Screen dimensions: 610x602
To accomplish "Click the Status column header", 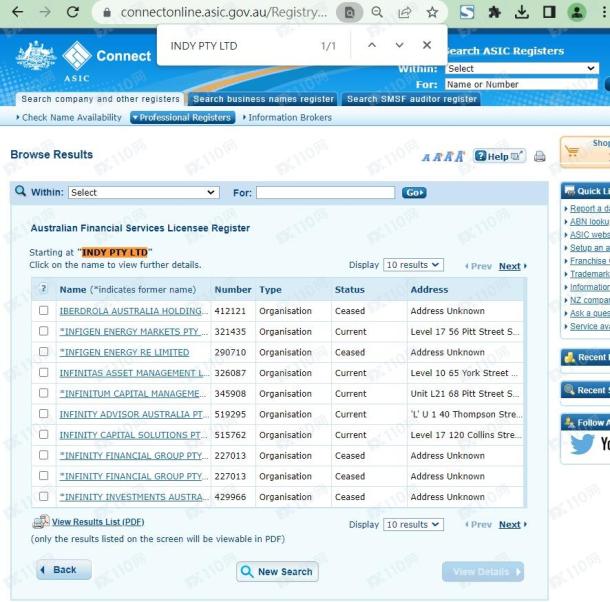I will 350,290.
